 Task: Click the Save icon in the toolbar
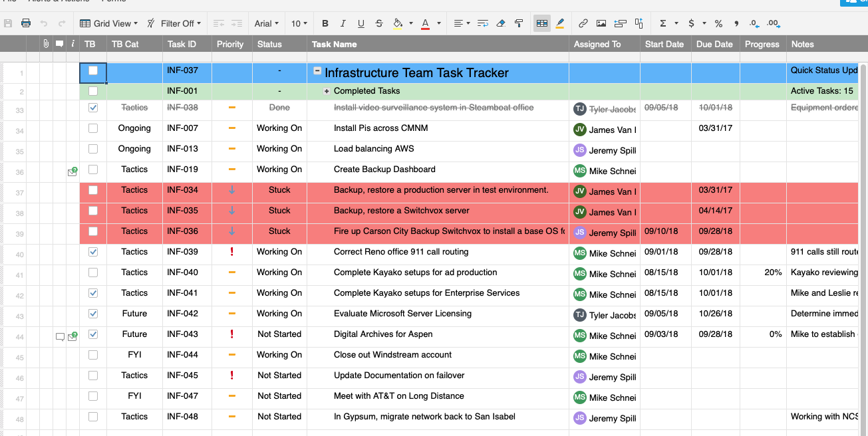point(9,23)
